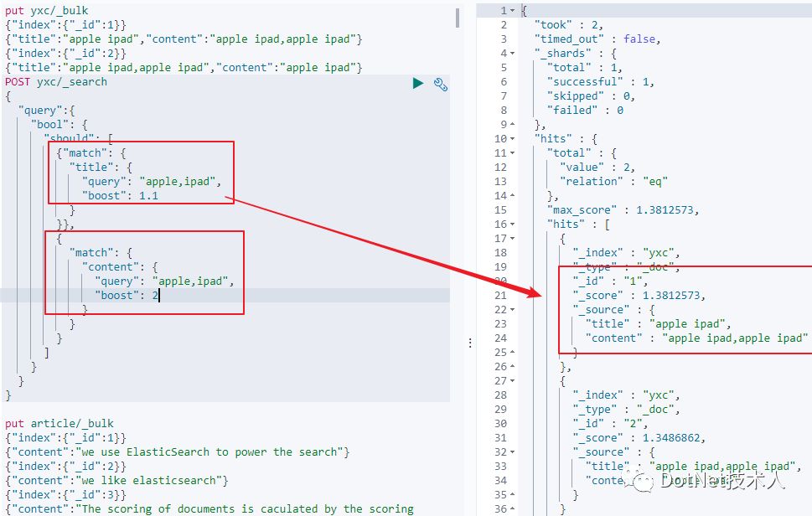The width and height of the screenshot is (812, 516).
Task: Click the editor pane vertical scrollbar
Action: pyautogui.click(x=458, y=18)
